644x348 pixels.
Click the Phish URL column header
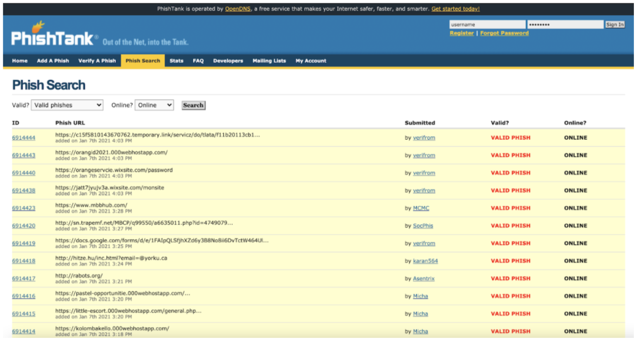pos(70,123)
